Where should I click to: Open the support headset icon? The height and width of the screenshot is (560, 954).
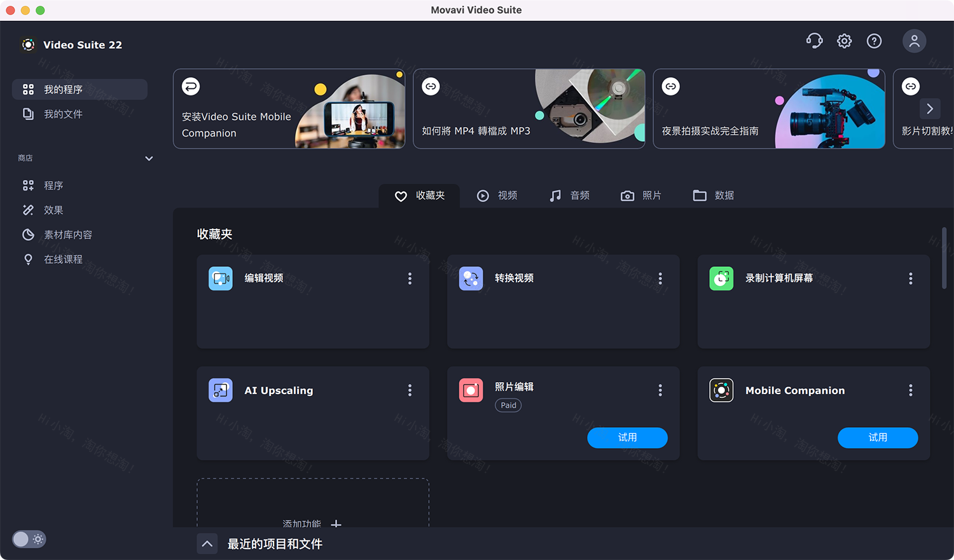[x=814, y=41]
